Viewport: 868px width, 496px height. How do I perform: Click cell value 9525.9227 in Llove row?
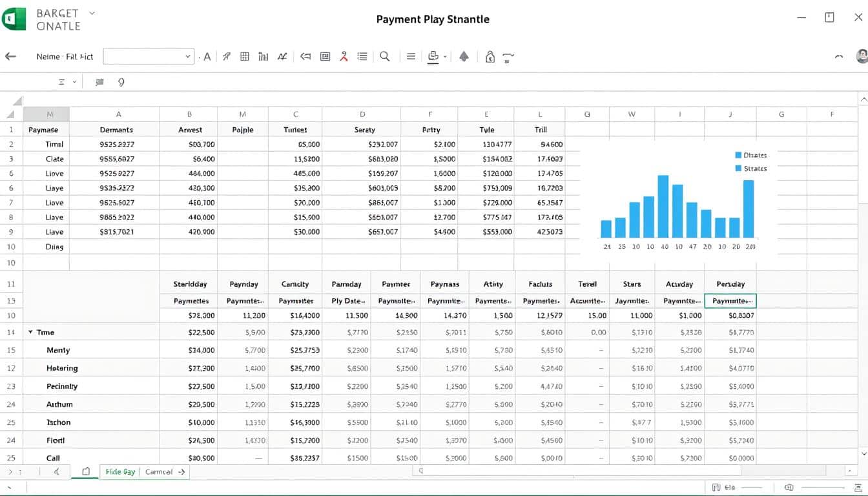point(117,173)
